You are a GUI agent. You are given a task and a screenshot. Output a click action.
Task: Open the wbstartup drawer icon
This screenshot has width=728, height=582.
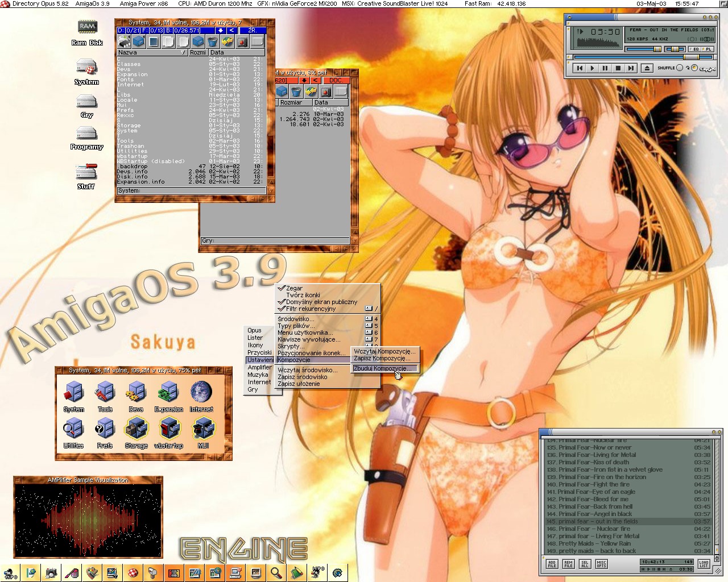(x=168, y=433)
